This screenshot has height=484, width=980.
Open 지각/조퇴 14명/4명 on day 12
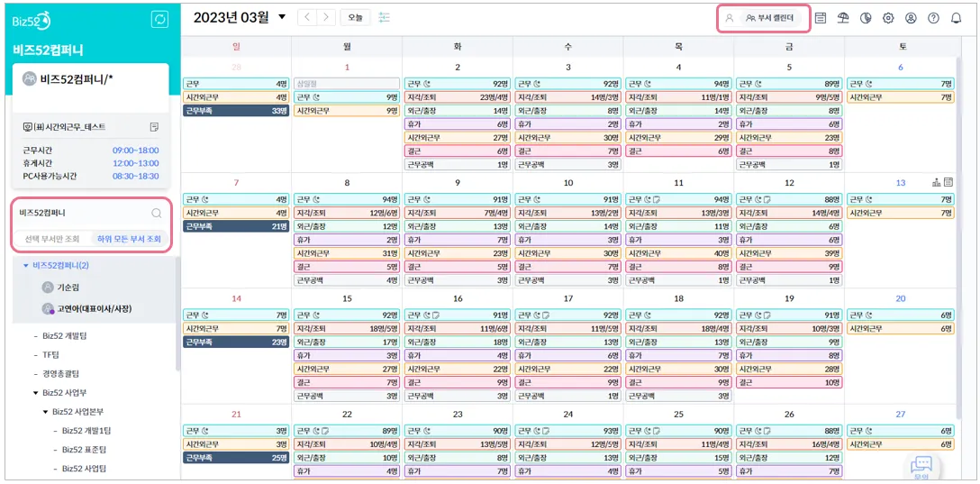[x=789, y=213]
